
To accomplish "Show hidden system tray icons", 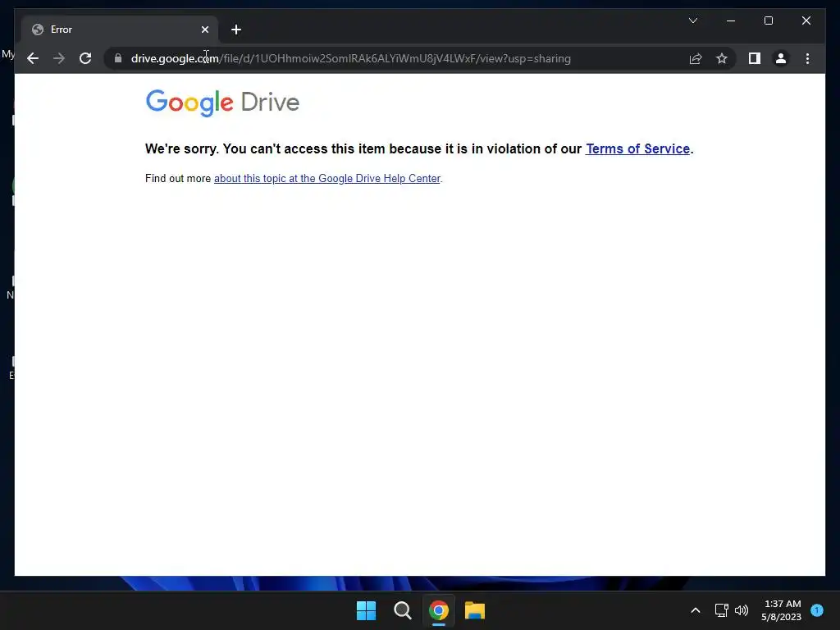I will tap(696, 610).
